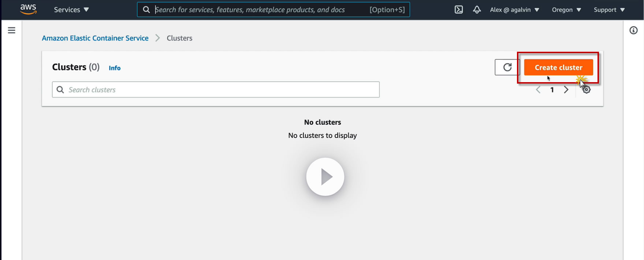Open the Services dropdown menu
Viewport: 644px width, 260px height.
click(71, 10)
